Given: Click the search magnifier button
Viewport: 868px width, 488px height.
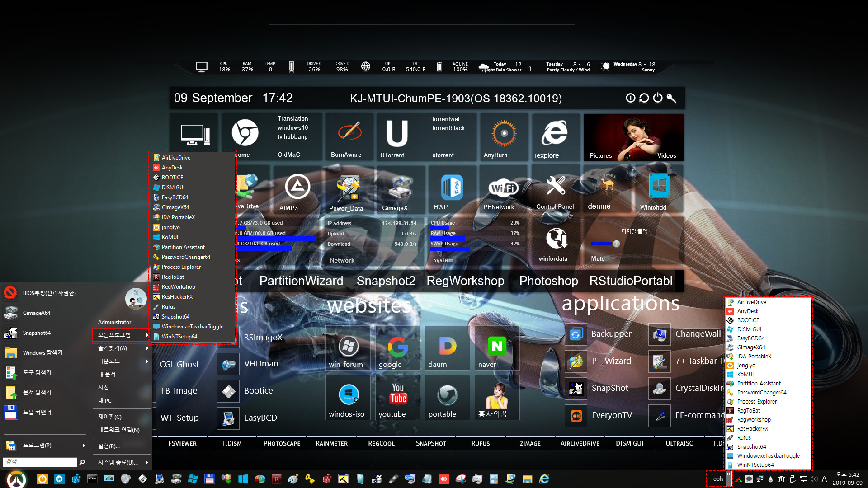Looking at the screenshot, I should pos(82,462).
